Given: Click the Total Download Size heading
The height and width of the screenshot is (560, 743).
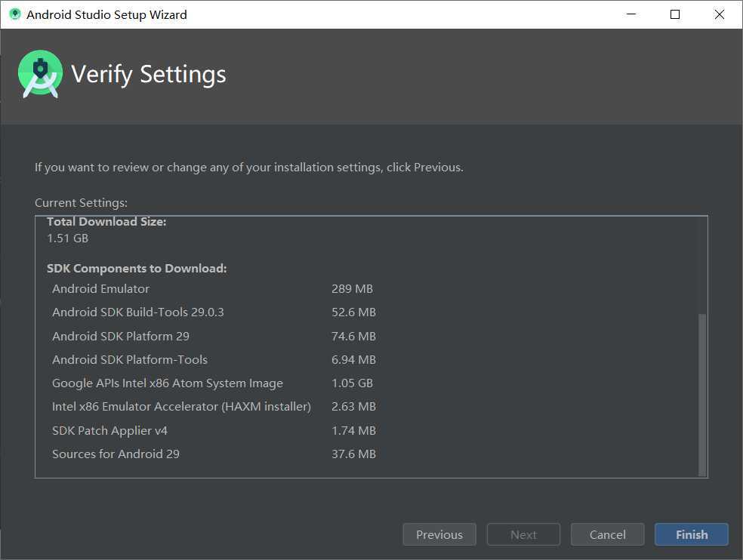Looking at the screenshot, I should pyautogui.click(x=106, y=221).
